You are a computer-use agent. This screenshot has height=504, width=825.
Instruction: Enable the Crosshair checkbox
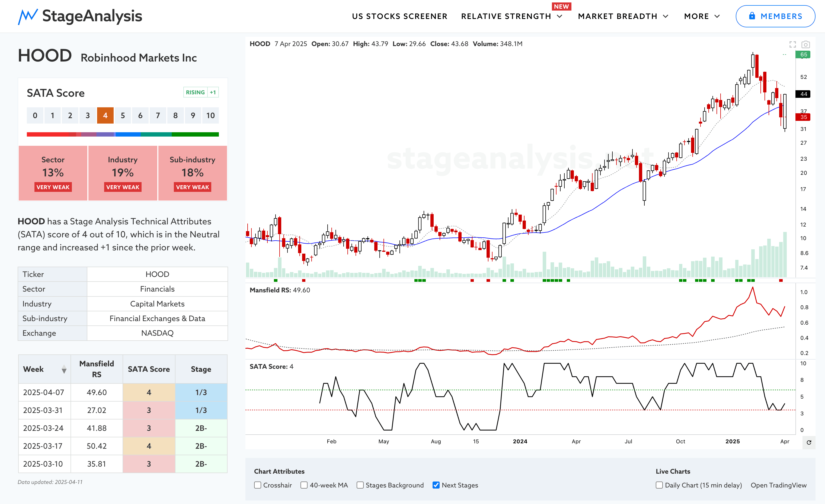(x=257, y=485)
